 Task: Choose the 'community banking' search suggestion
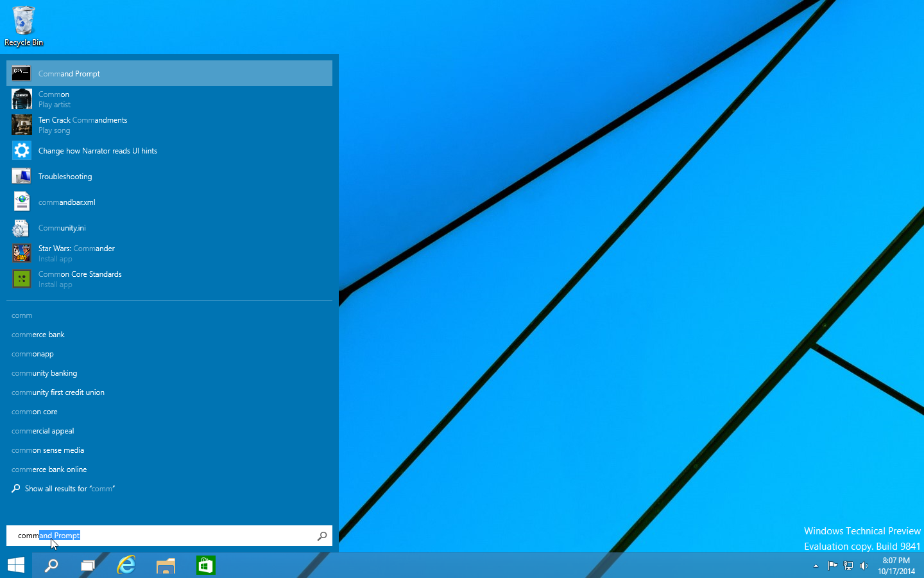[44, 373]
